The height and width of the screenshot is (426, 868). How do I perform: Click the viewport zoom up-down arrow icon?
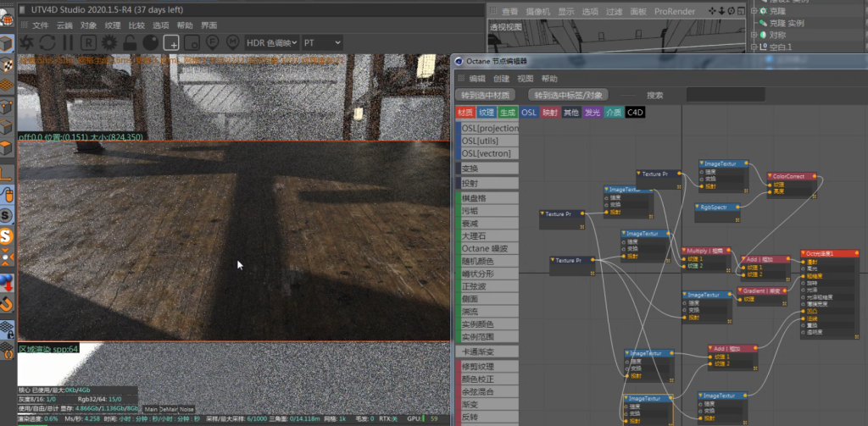point(721,11)
